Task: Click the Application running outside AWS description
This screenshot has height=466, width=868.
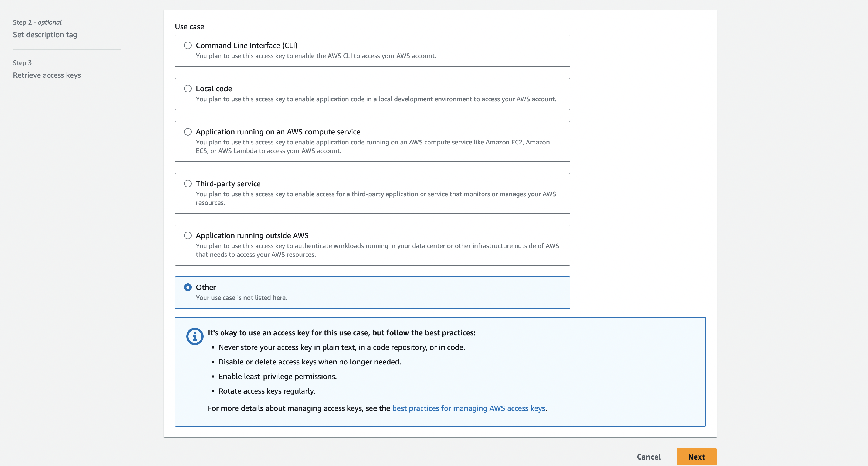Action: (377, 250)
